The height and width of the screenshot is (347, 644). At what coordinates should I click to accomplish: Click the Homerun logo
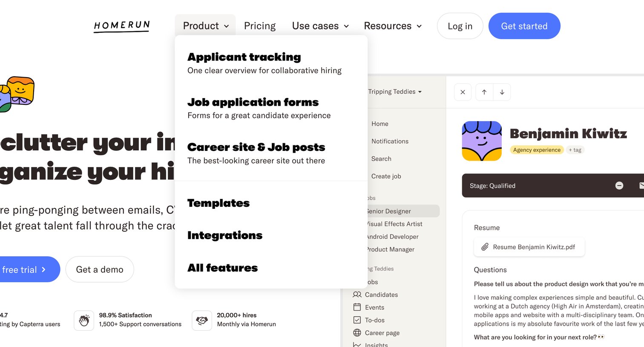click(121, 26)
